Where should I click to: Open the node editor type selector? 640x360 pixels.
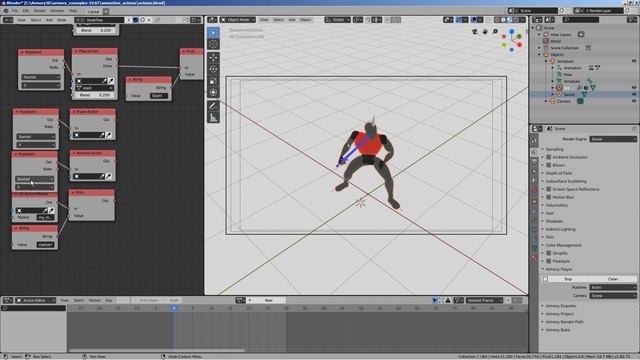coord(8,20)
